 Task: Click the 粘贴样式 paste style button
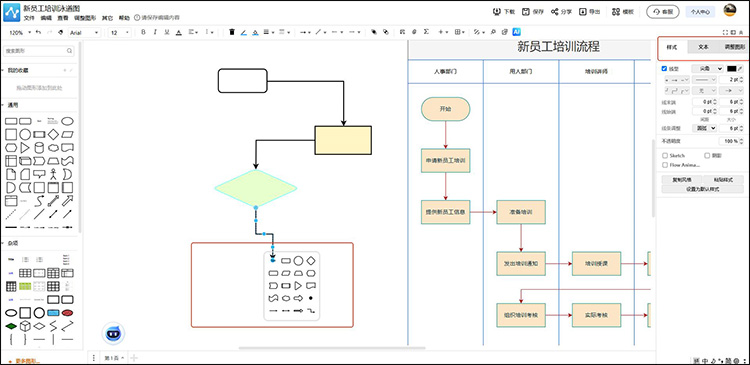[723, 180]
